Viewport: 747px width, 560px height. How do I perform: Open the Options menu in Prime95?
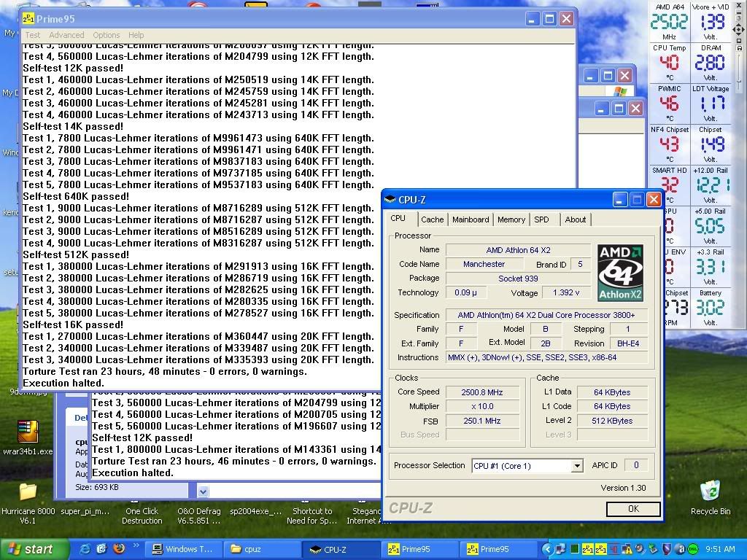(x=107, y=35)
